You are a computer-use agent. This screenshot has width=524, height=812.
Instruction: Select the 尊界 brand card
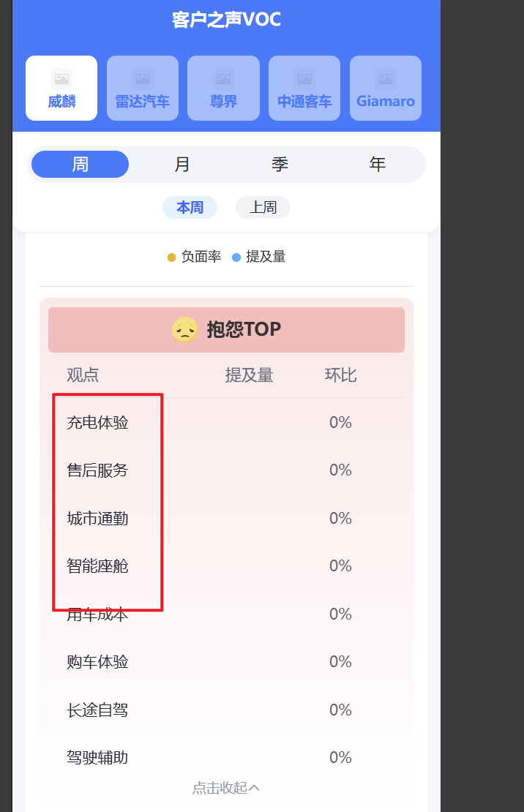(x=223, y=88)
